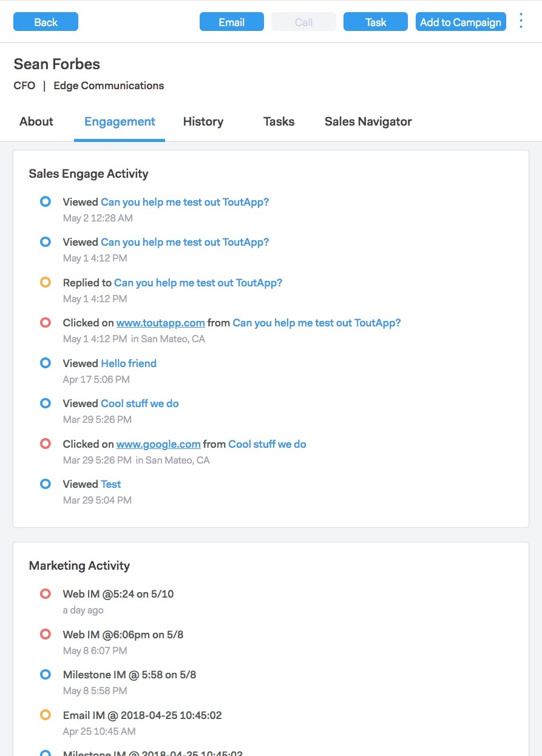Click the Task button
Screen dimensions: 542x756
click(x=375, y=22)
